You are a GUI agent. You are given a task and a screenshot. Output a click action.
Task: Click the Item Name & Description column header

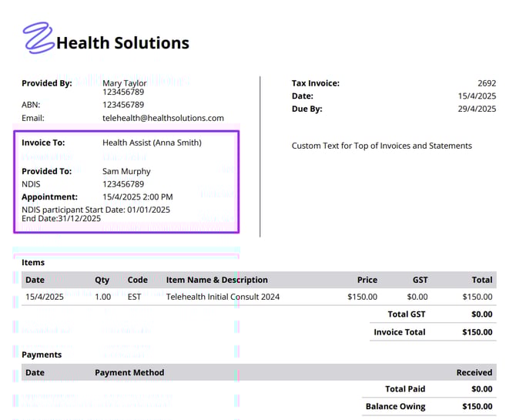click(x=216, y=280)
